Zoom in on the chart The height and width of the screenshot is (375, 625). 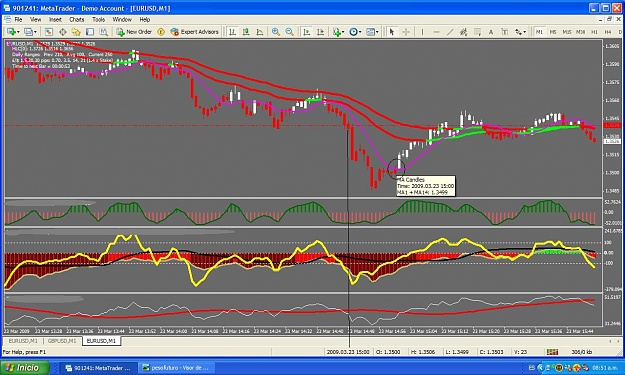[275, 32]
